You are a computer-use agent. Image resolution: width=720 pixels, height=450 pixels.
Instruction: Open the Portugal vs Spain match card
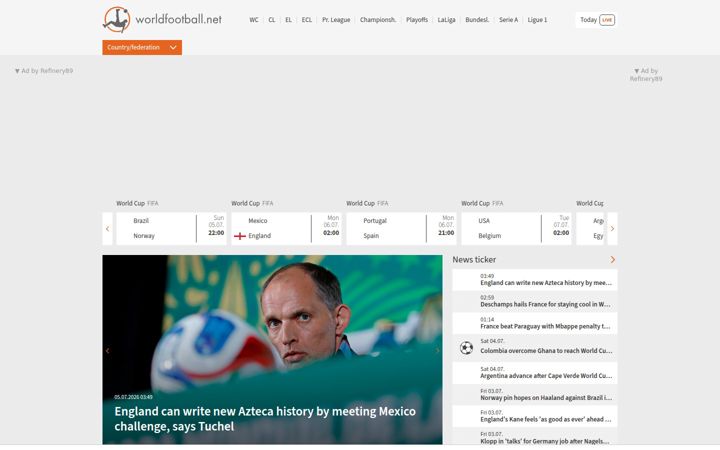pos(401,229)
